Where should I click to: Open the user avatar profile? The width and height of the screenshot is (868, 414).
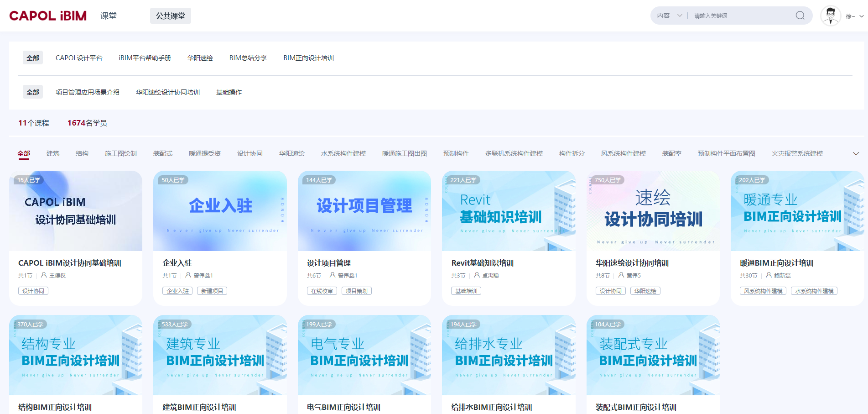(x=831, y=16)
